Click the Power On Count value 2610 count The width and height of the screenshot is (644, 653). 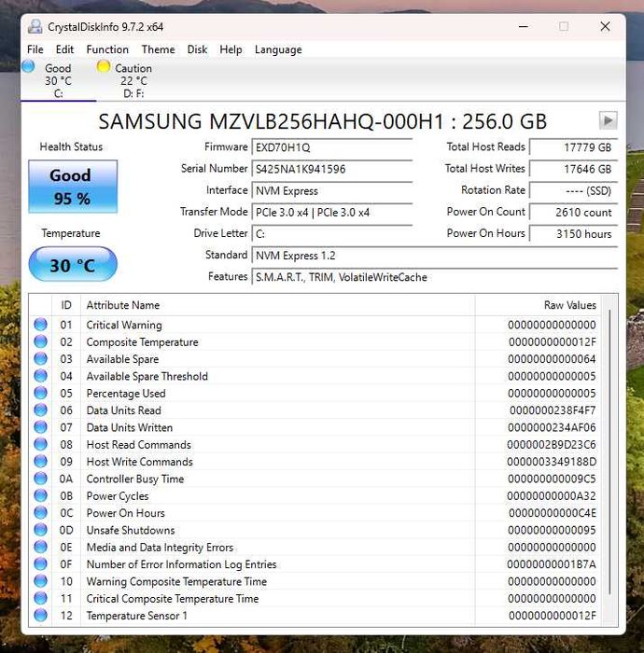[573, 213]
